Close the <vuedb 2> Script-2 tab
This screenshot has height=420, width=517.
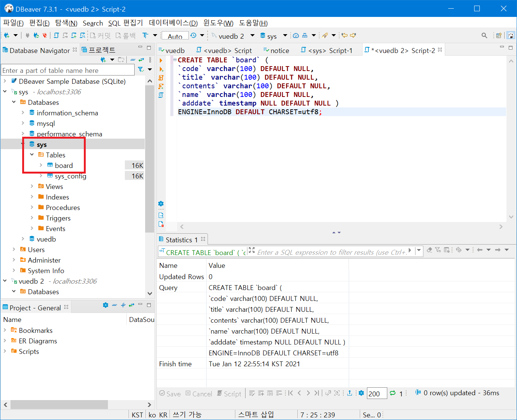(440, 50)
